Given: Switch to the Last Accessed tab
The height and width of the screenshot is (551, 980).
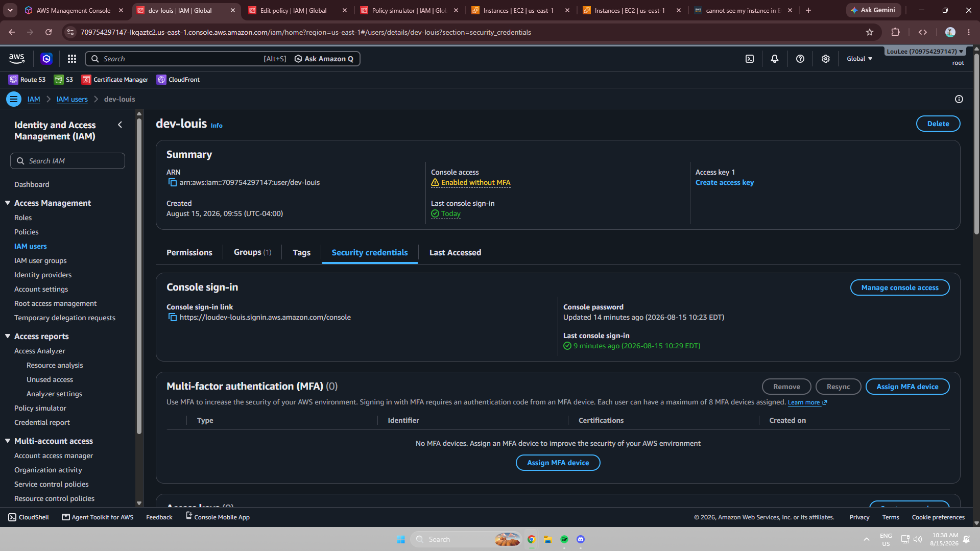Looking at the screenshot, I should 455,252.
